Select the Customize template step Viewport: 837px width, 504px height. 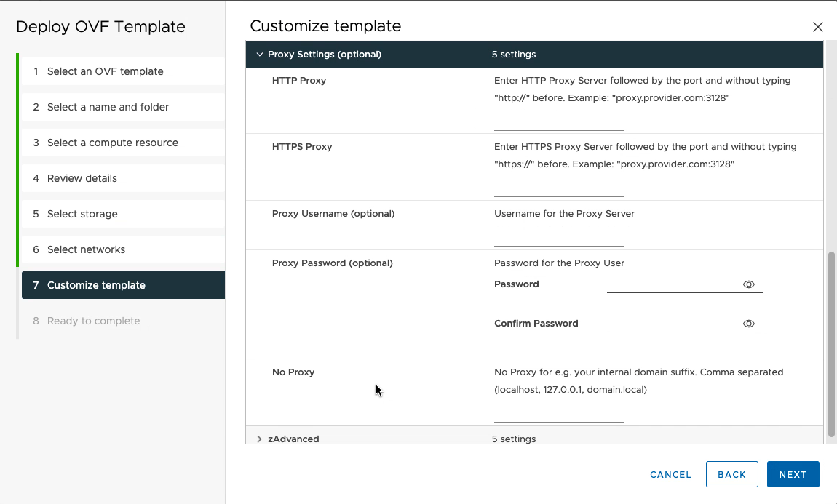[x=96, y=285]
